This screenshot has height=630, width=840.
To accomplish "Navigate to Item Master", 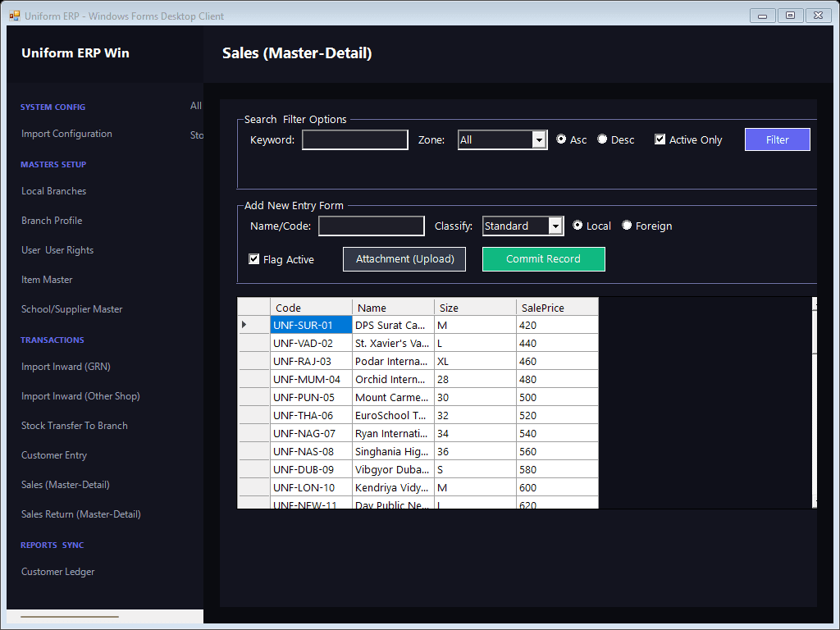I will 47,279.
